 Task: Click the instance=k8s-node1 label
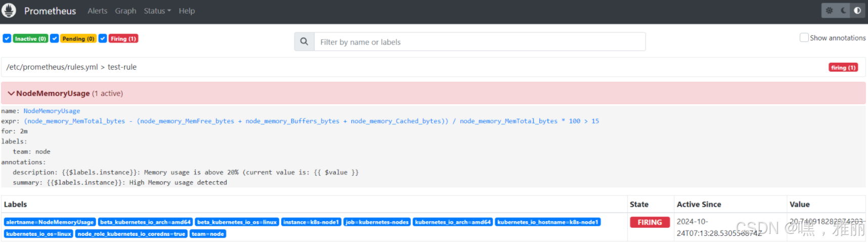coord(311,222)
